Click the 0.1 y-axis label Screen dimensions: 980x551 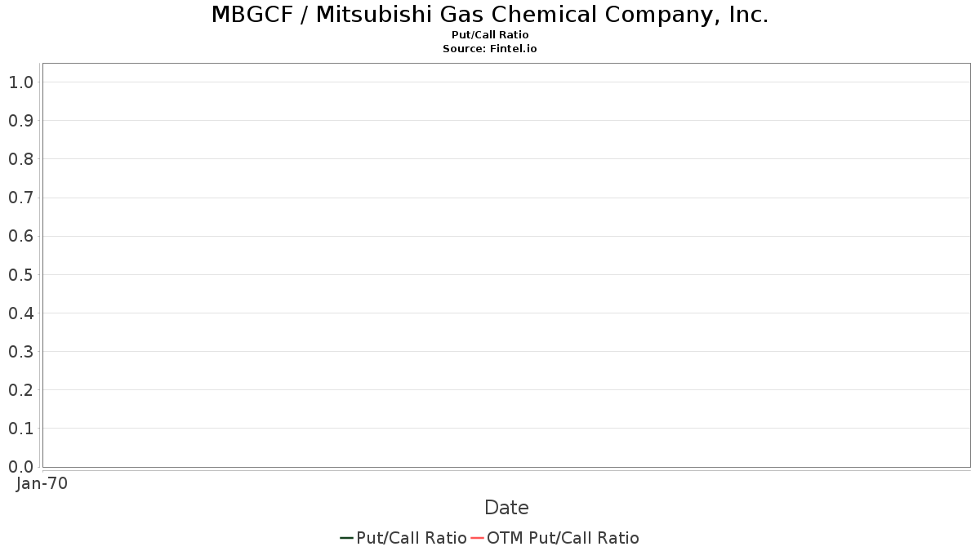pyautogui.click(x=20, y=428)
